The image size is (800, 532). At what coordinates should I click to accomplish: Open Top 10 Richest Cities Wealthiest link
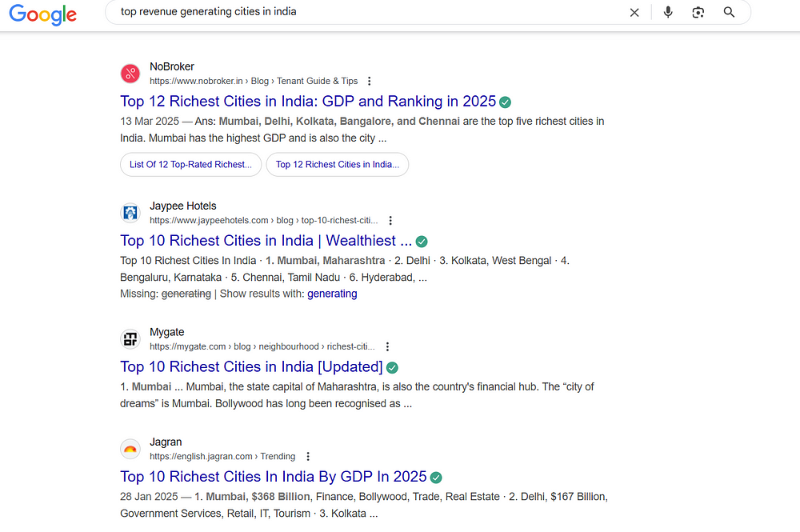(266, 240)
